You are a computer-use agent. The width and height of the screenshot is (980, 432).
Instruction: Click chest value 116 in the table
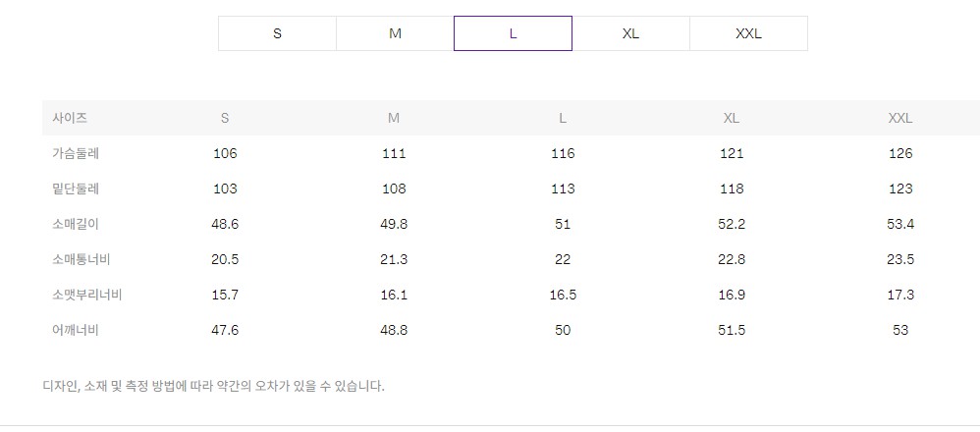click(x=563, y=153)
